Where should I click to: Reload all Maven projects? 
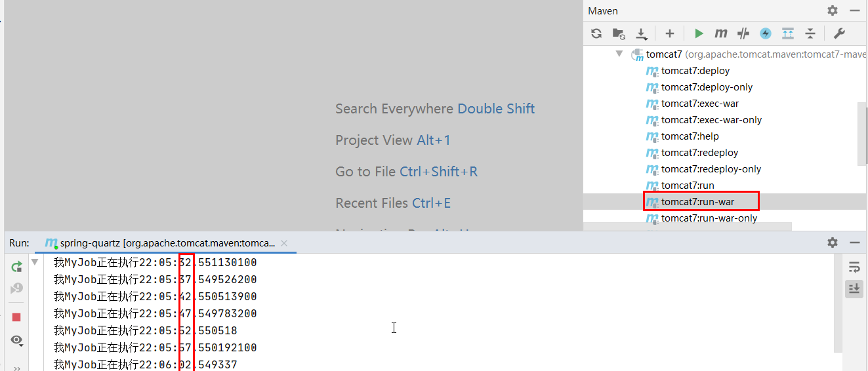pos(596,33)
